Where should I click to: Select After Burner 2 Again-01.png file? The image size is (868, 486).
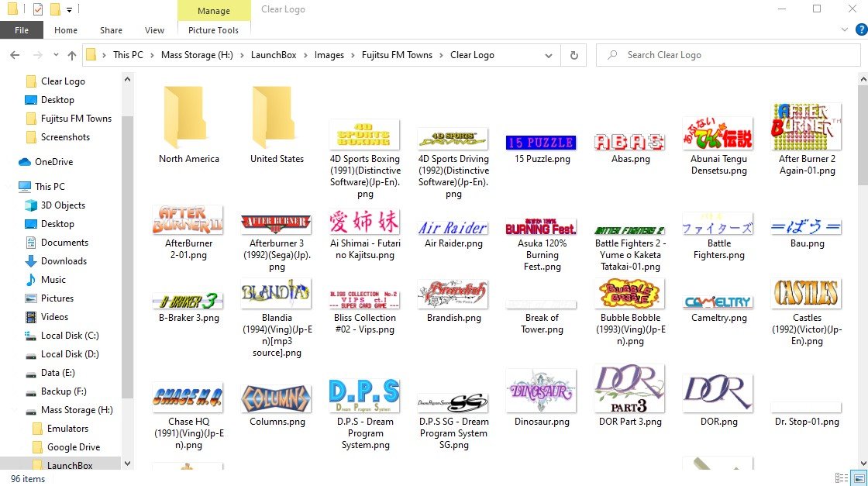coord(807,140)
